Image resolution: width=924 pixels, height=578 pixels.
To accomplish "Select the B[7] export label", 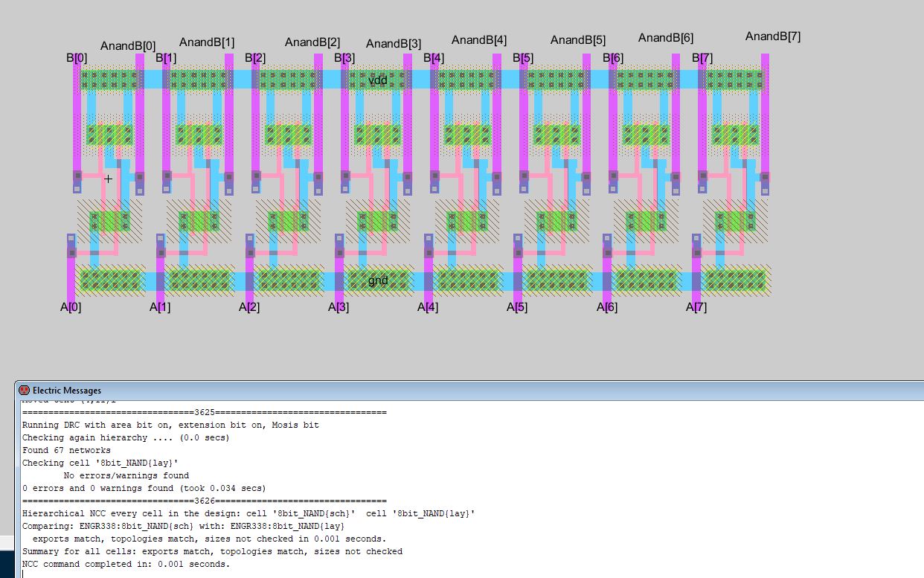I will [702, 57].
